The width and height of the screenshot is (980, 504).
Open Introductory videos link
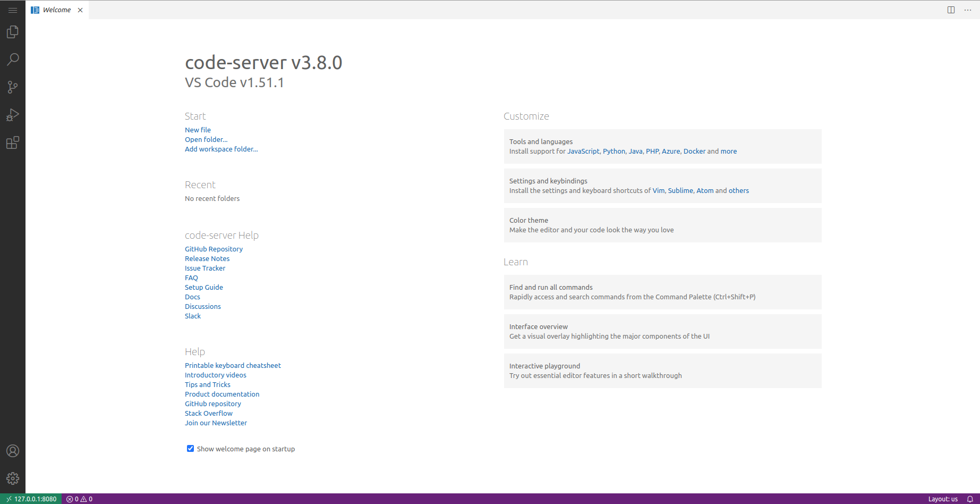[216, 375]
